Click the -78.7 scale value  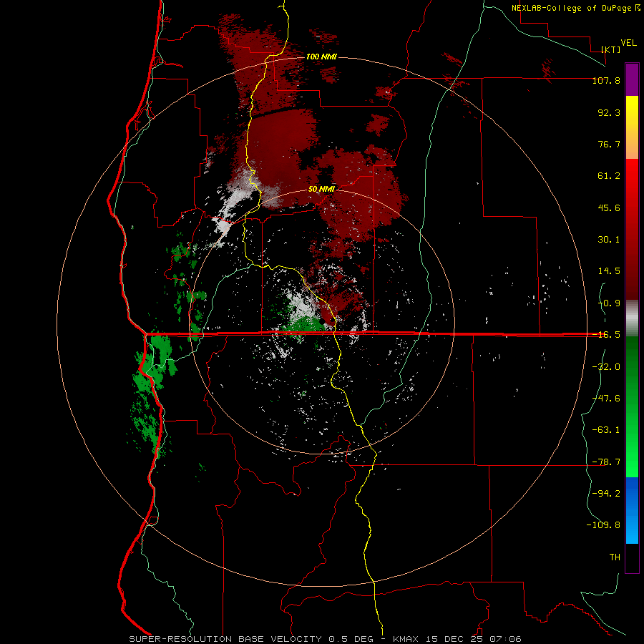606,462
